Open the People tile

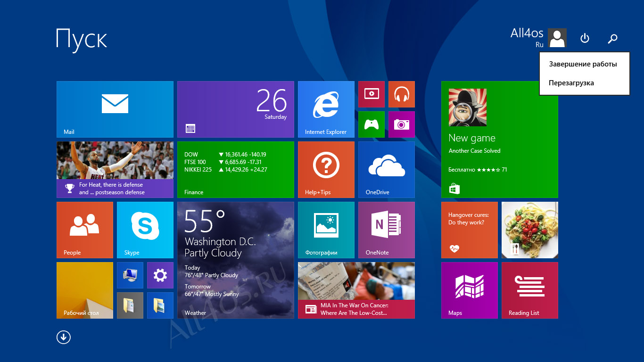point(85,230)
